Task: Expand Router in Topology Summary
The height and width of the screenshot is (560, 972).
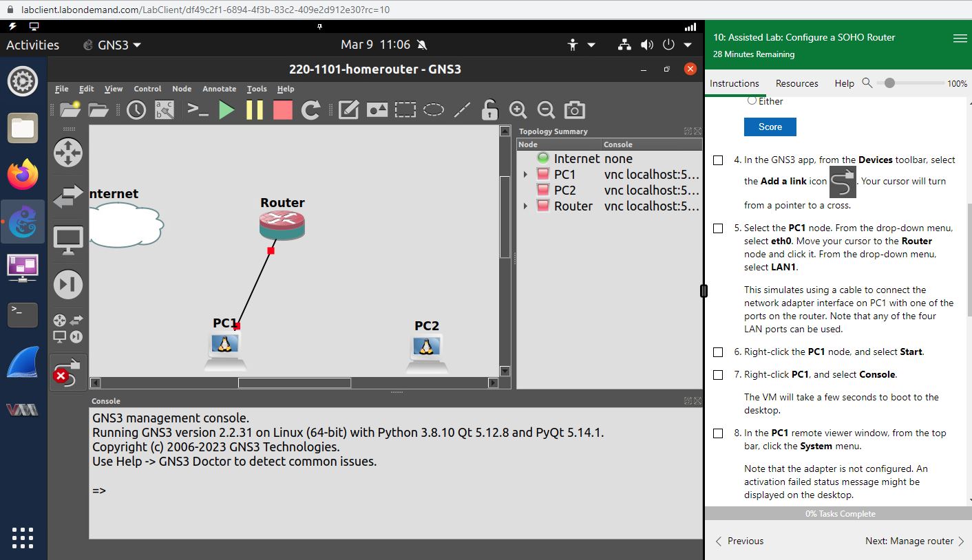Action: pyautogui.click(x=525, y=206)
